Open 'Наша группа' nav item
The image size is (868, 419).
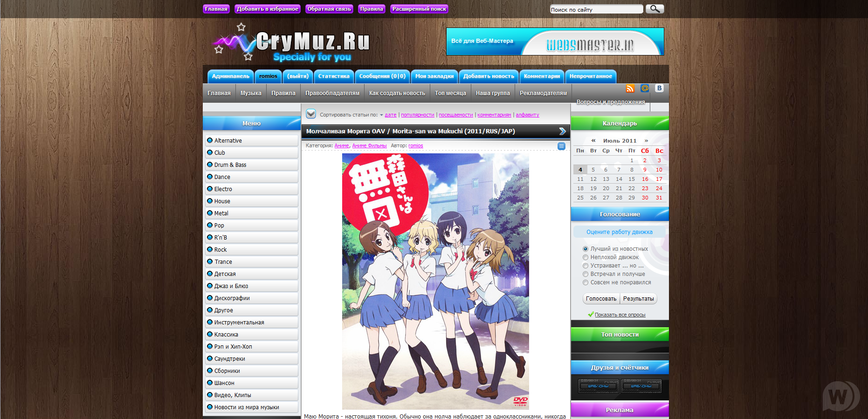(x=493, y=93)
